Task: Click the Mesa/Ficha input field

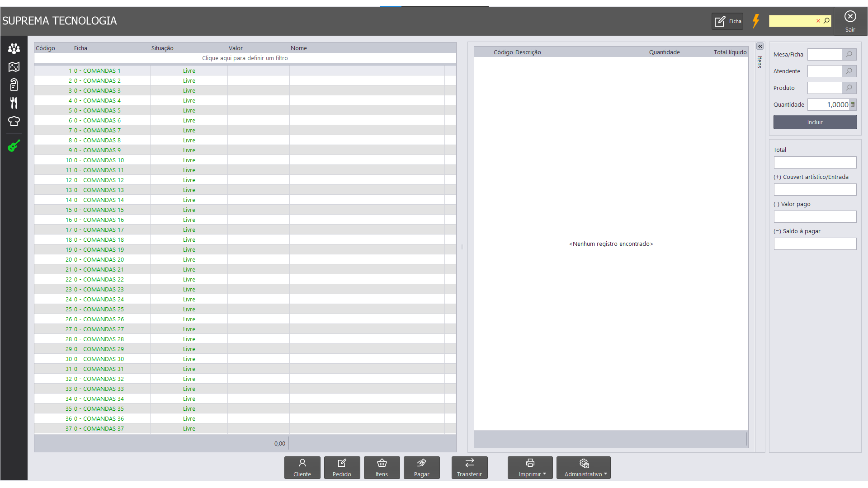Action: tap(825, 54)
